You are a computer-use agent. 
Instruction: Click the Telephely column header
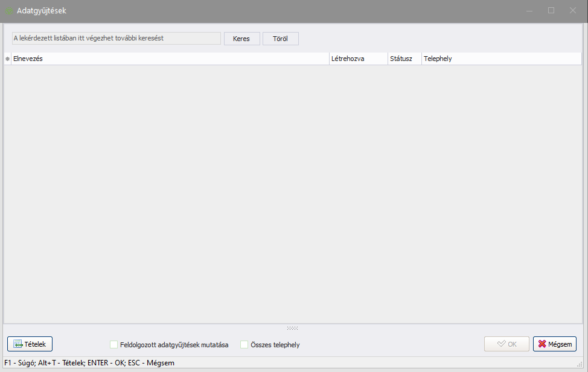pyautogui.click(x=501, y=59)
